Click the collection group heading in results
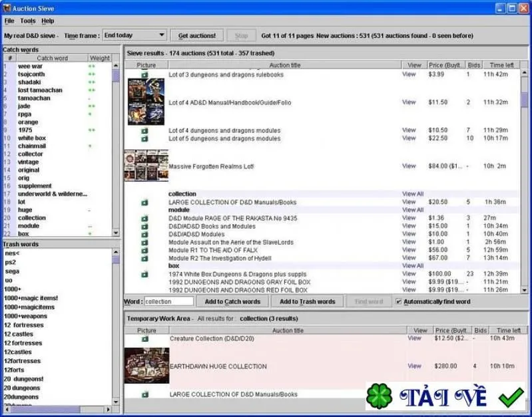Image resolution: width=532 pixels, height=417 pixels. 182,194
